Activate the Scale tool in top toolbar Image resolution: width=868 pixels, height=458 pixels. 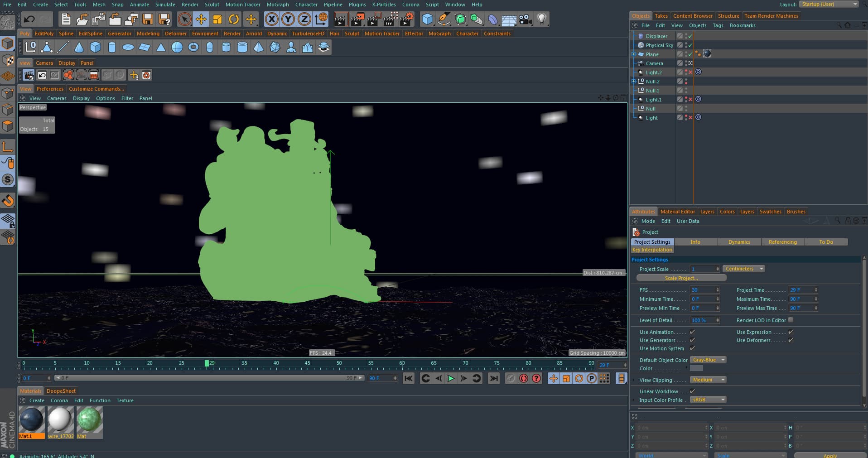click(217, 19)
